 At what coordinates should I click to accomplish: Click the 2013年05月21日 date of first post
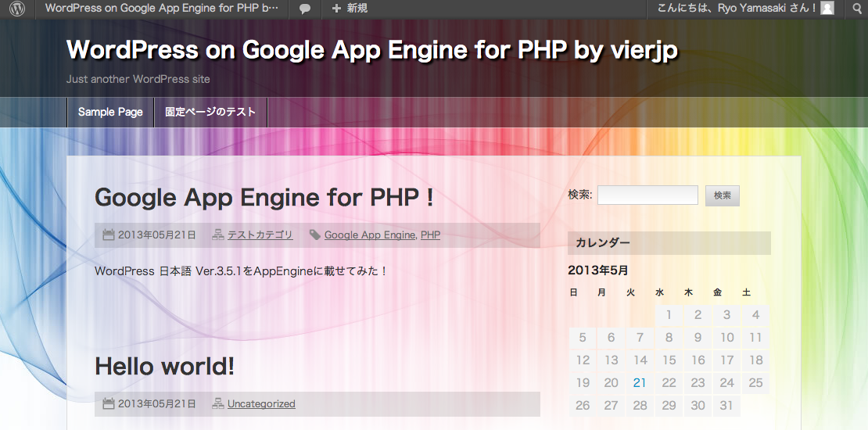click(x=156, y=235)
